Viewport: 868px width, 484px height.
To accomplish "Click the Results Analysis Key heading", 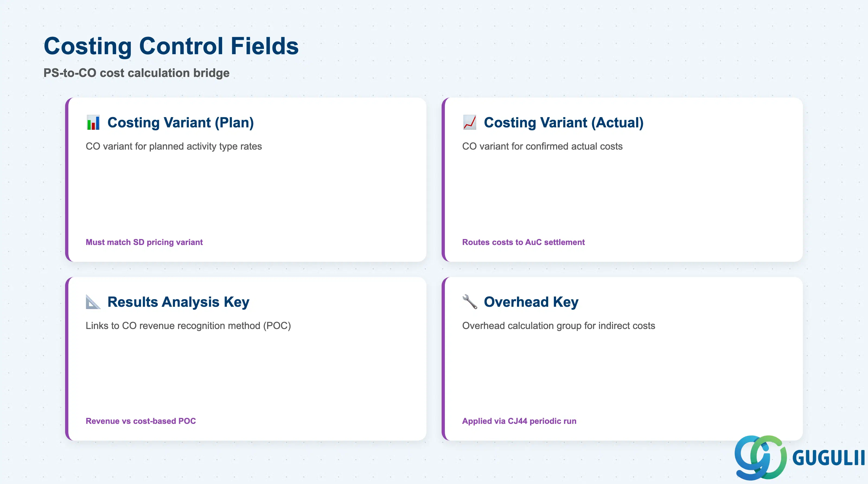I will coord(178,302).
